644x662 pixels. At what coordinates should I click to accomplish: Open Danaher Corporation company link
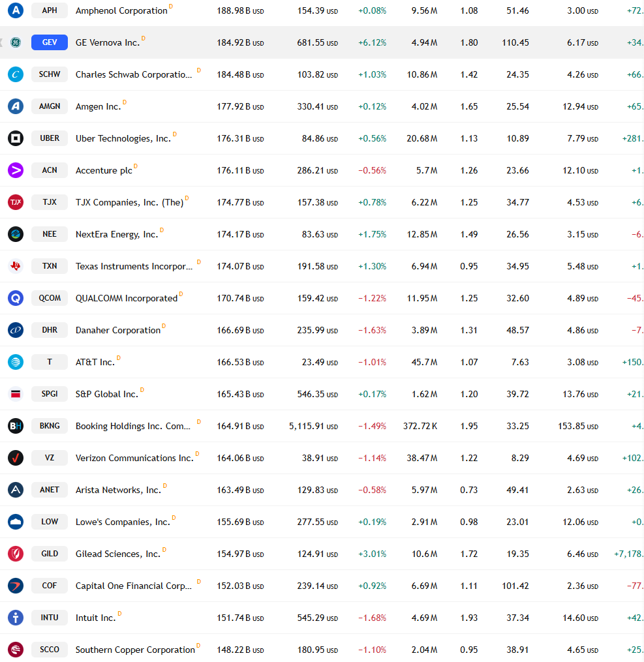click(118, 330)
